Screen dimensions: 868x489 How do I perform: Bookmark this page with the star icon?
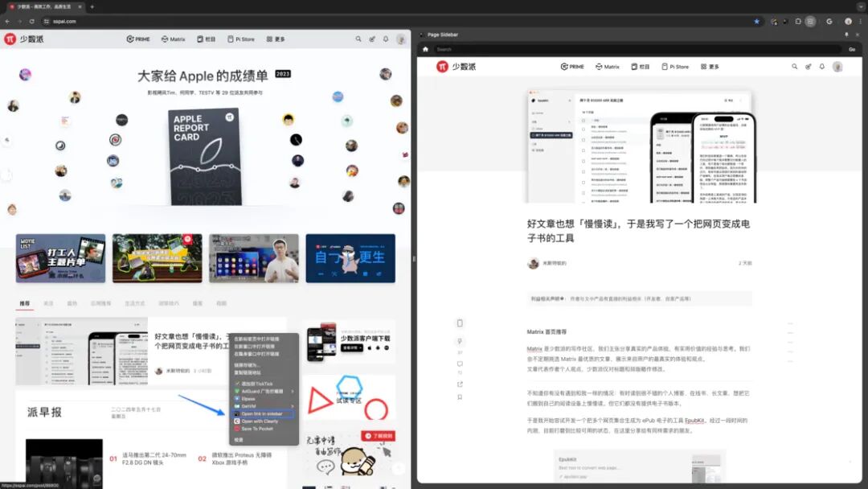click(757, 22)
